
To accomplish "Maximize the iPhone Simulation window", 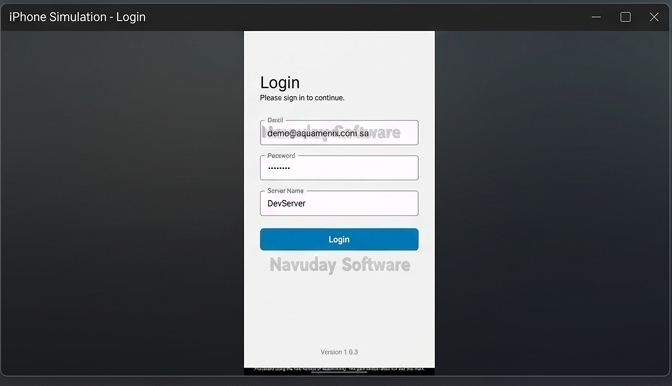I will pos(625,17).
